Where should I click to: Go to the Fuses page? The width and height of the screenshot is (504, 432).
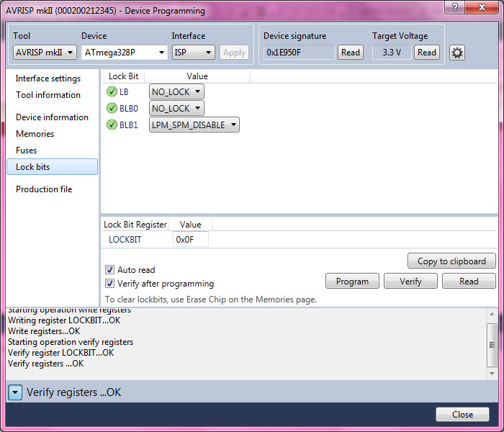tap(26, 150)
